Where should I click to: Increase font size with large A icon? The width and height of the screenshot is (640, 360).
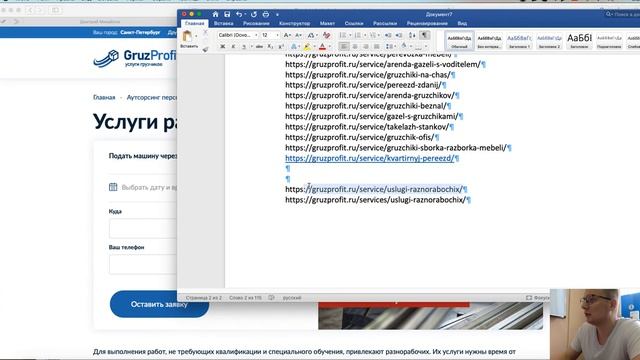coord(287,36)
